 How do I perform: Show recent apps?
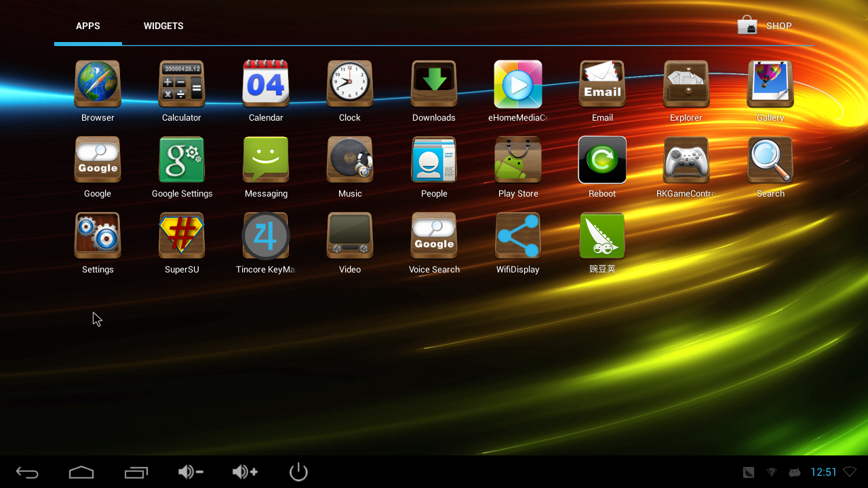(x=136, y=472)
